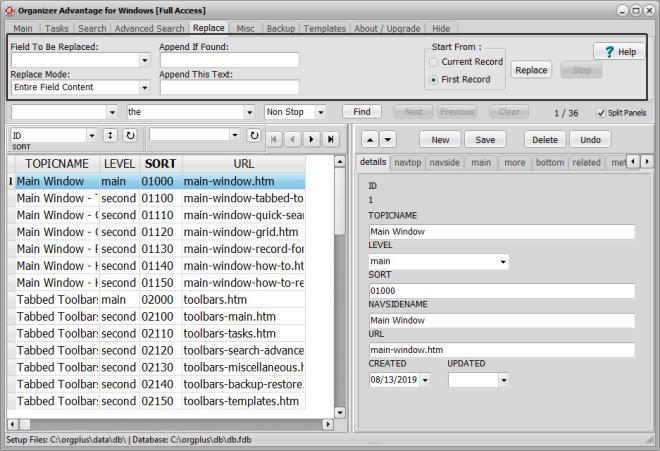
Task: Select row with SORT value 01120
Action: click(x=156, y=232)
